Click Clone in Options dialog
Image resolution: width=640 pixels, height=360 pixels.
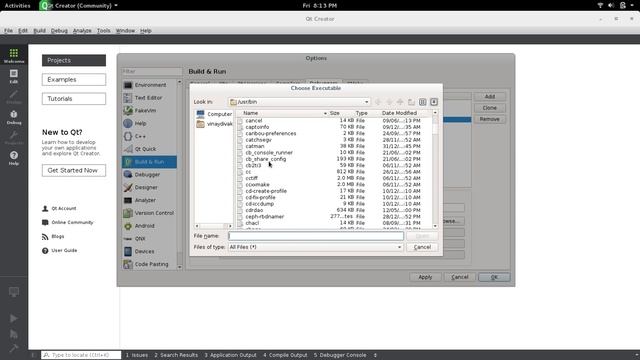[489, 108]
